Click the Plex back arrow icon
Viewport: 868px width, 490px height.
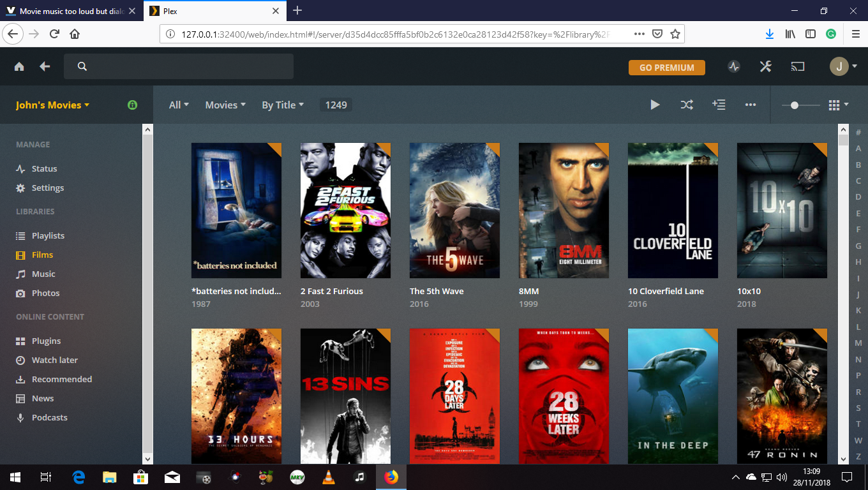[45, 66]
